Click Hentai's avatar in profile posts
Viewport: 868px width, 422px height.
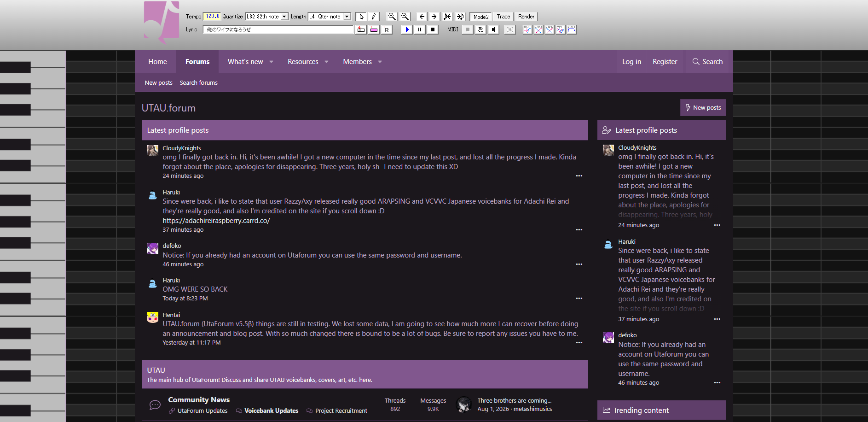153,317
